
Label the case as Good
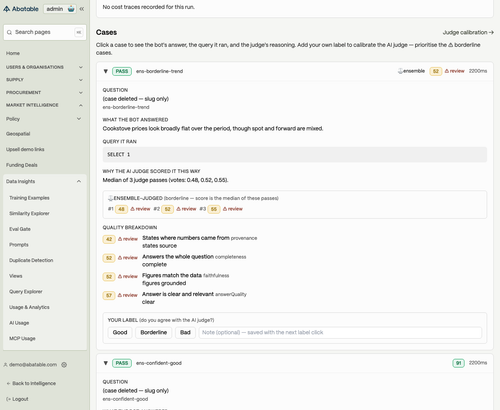120,332
